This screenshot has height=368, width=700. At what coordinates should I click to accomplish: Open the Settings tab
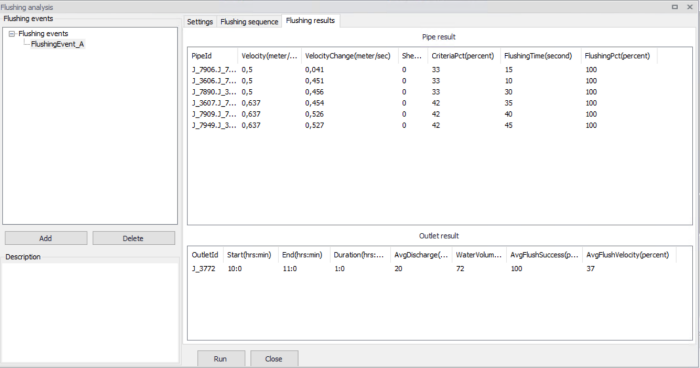[x=200, y=21]
